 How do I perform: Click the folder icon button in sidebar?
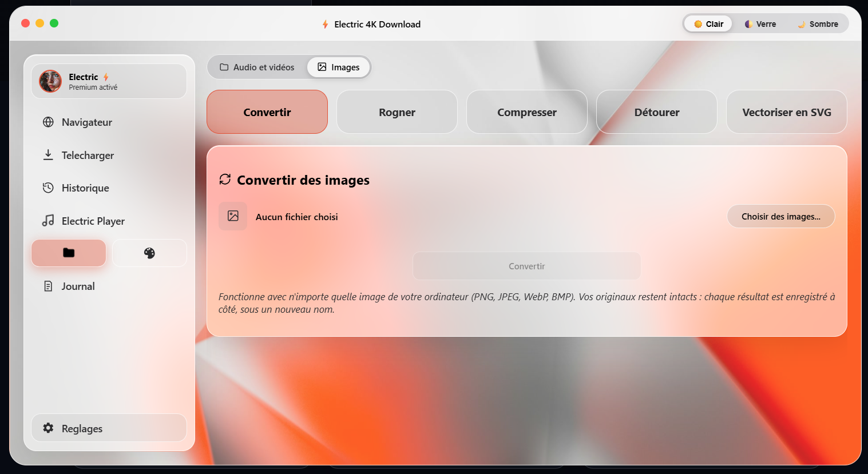point(69,253)
